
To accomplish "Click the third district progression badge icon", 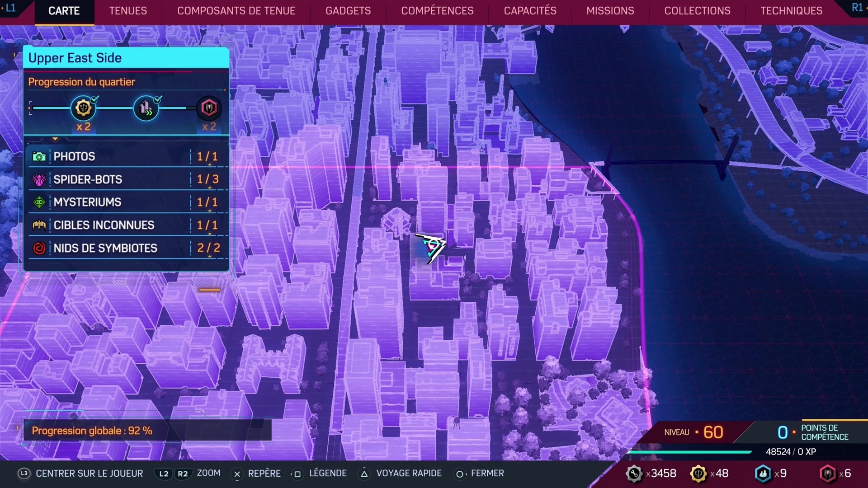I will (x=209, y=108).
